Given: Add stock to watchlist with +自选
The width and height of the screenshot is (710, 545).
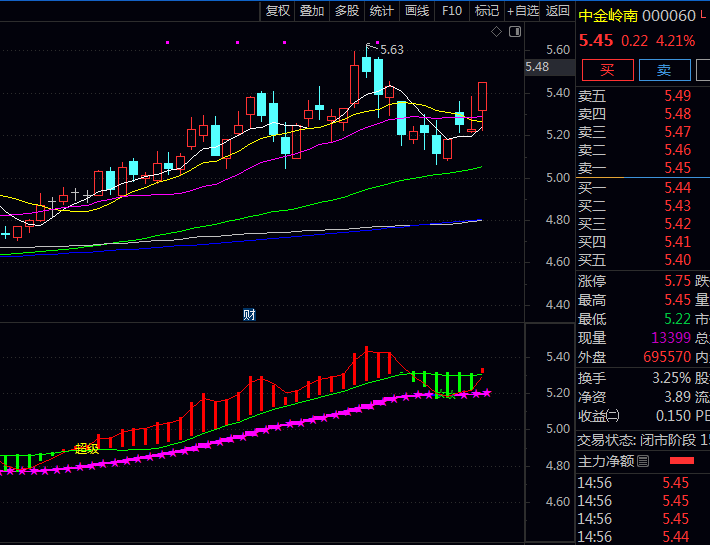Looking at the screenshot, I should click(x=523, y=11).
